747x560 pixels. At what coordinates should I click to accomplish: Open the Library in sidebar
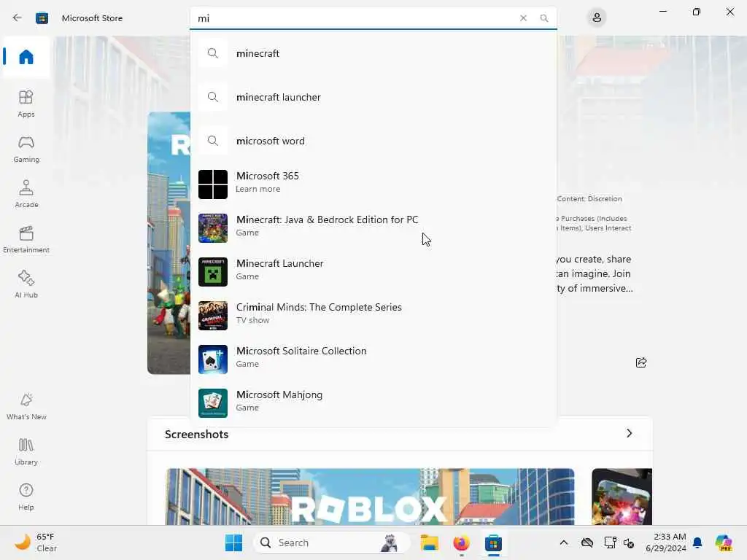click(x=26, y=451)
